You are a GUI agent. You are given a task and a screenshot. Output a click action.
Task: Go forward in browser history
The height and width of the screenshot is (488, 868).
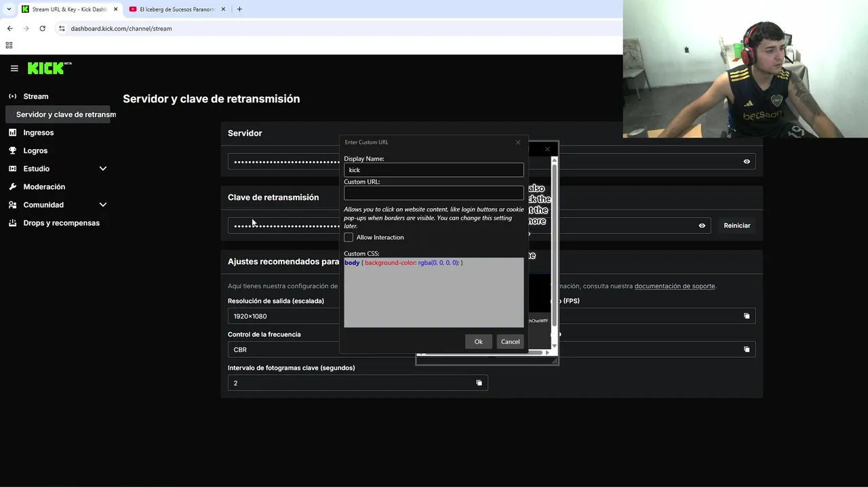point(26,28)
